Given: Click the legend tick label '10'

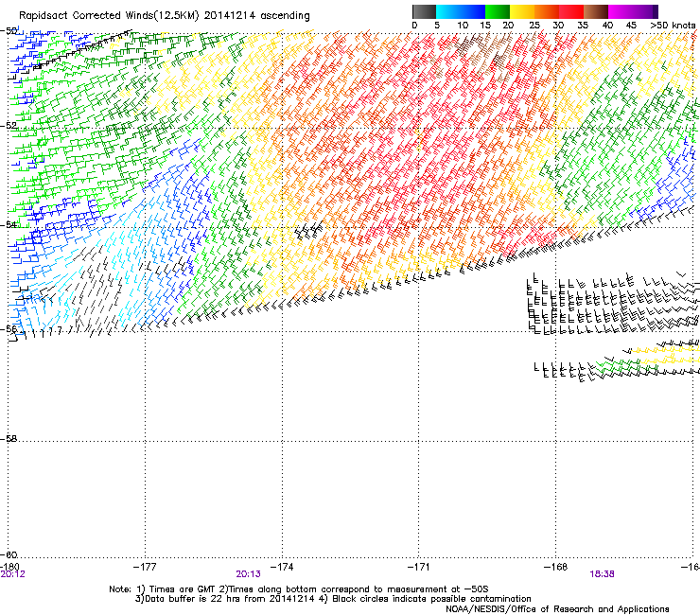Looking at the screenshot, I should click(x=463, y=26).
